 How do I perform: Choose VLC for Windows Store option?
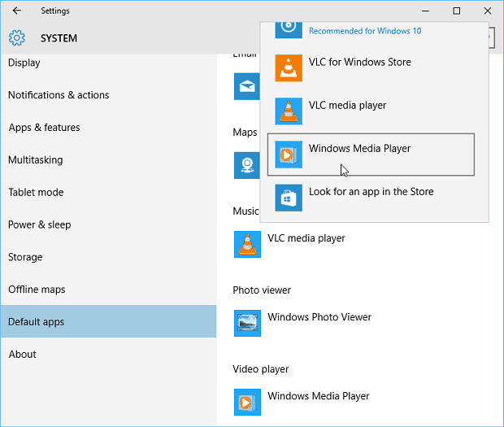pyautogui.click(x=371, y=68)
